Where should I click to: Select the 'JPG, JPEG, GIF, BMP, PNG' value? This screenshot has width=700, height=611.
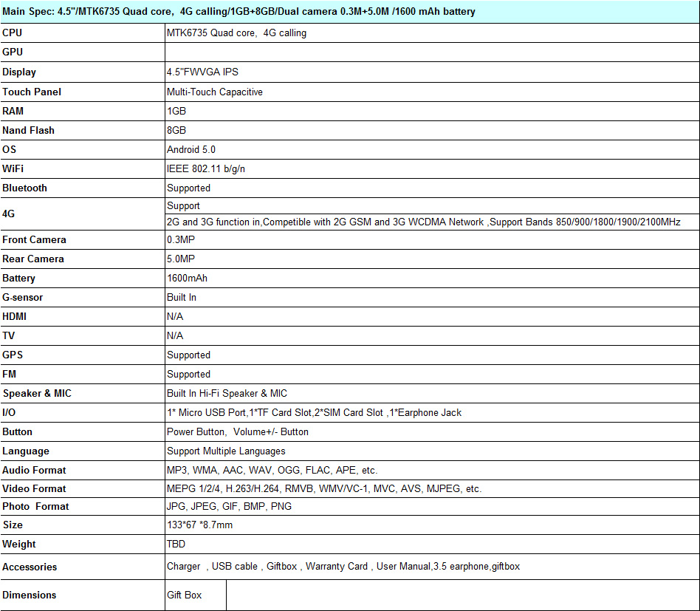click(x=432, y=507)
